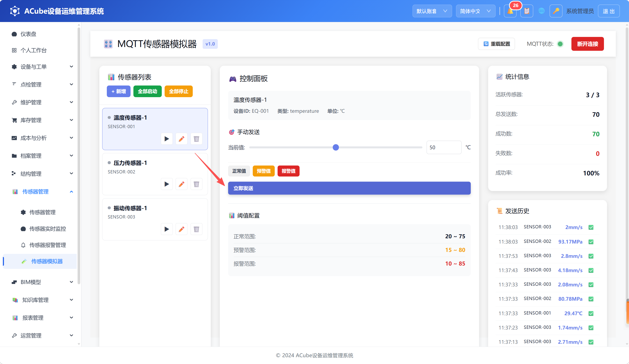This screenshot has height=364, width=629.
Task: Click the globe icon in the header
Action: pyautogui.click(x=541, y=11)
